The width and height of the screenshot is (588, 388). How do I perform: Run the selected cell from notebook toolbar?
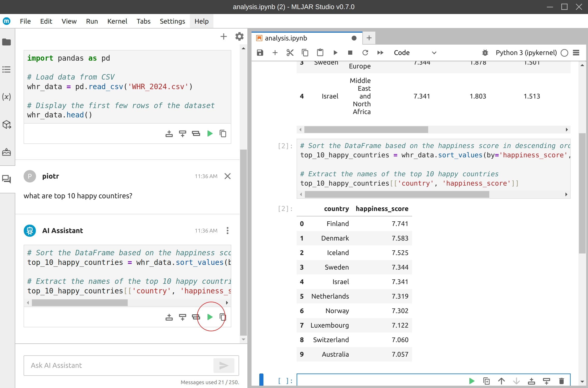click(x=335, y=53)
